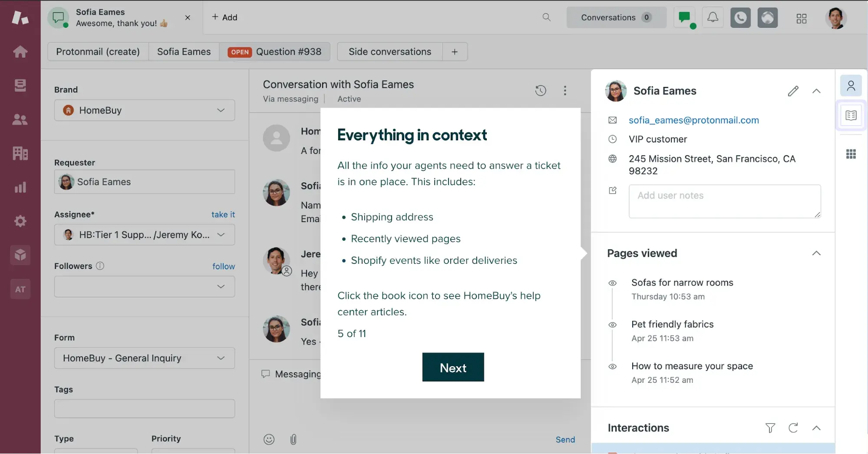Switch to Side conversations tab
Viewport: 868px width, 454px height.
pyautogui.click(x=389, y=52)
